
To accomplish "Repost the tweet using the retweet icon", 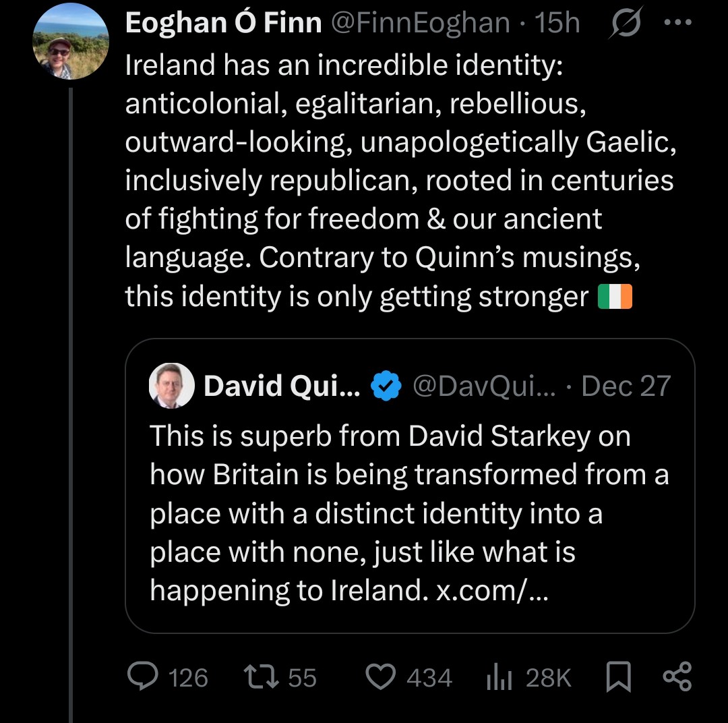I will coord(260,677).
